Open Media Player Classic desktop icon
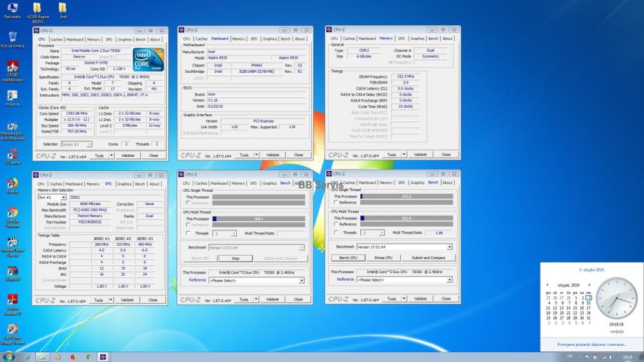Viewport: 644px width, 362px height. pyautogui.click(x=12, y=242)
